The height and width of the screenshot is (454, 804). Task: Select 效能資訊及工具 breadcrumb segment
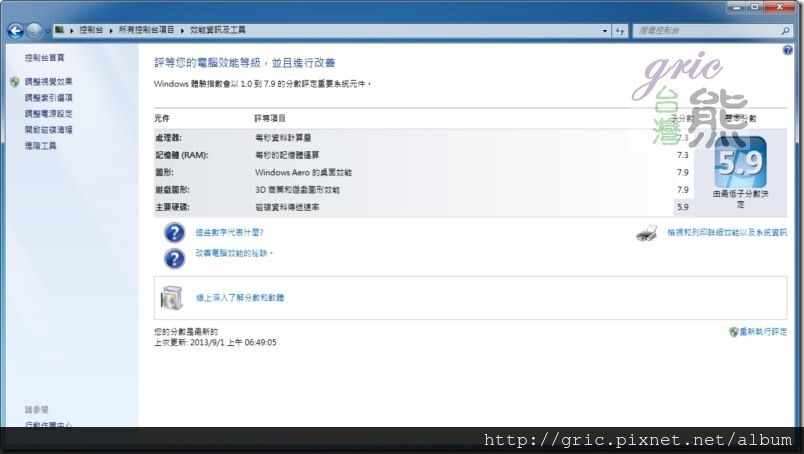(x=218, y=30)
